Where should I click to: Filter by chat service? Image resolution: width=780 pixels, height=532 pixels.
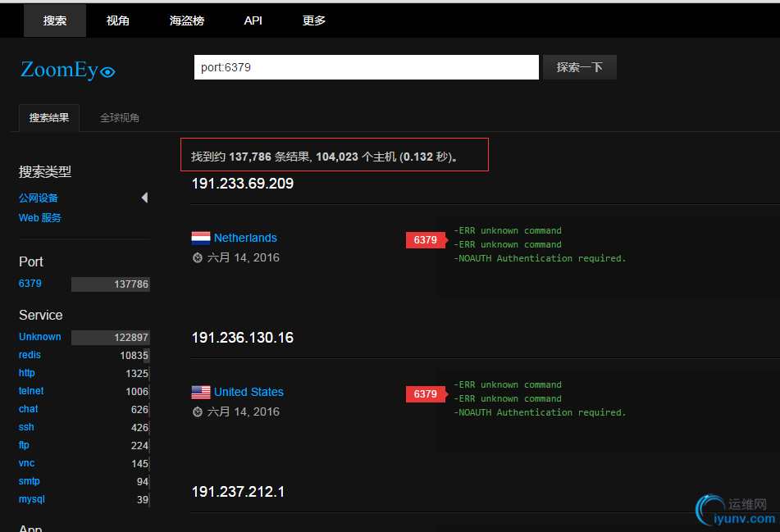tap(29, 409)
